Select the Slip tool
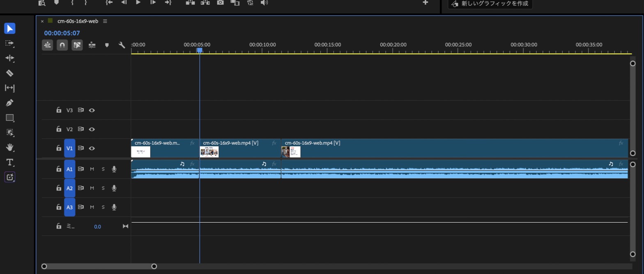 (9, 88)
